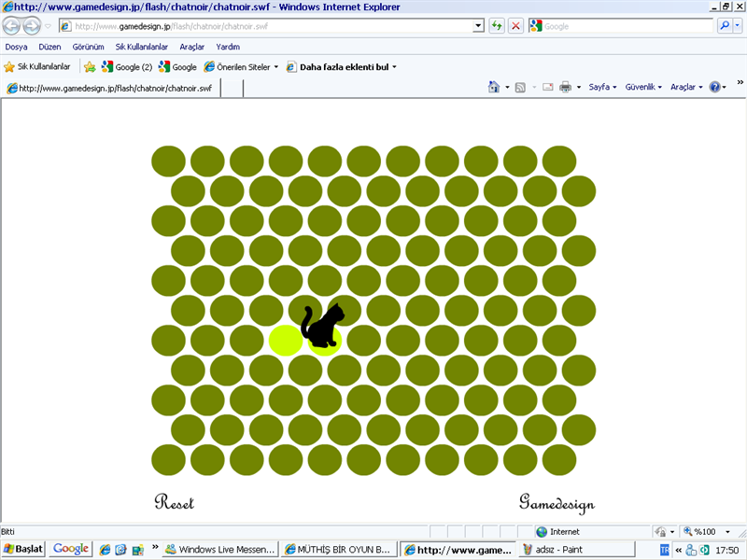Switch to MÜTHİŞ BİR OYUN taskbar window
This screenshot has width=747, height=560.
339,550
